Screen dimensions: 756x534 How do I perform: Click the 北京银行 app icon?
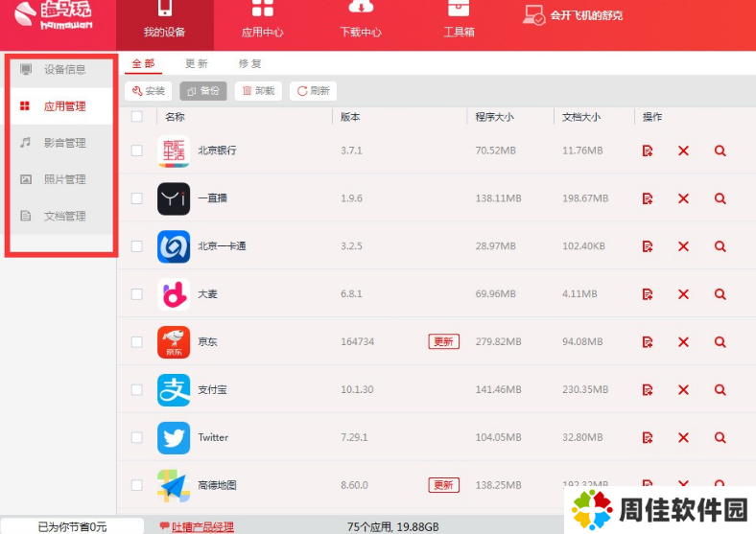174,151
